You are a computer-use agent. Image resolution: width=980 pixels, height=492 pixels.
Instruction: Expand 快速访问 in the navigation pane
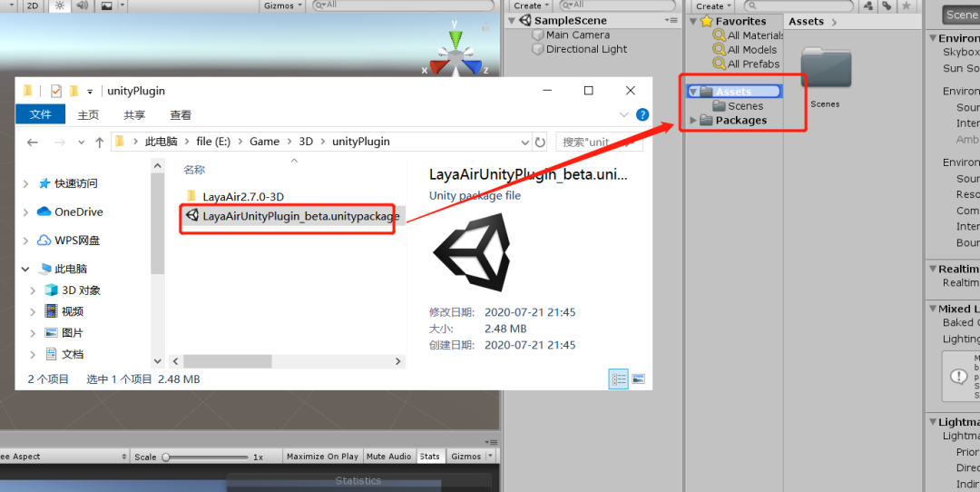(x=25, y=183)
